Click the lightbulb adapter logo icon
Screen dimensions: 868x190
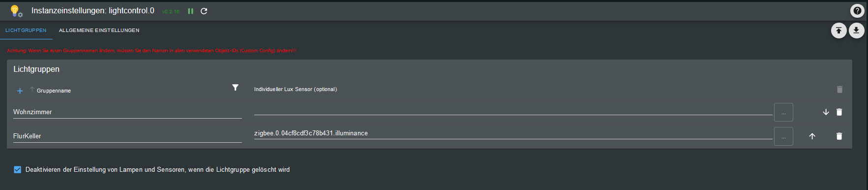16,11
